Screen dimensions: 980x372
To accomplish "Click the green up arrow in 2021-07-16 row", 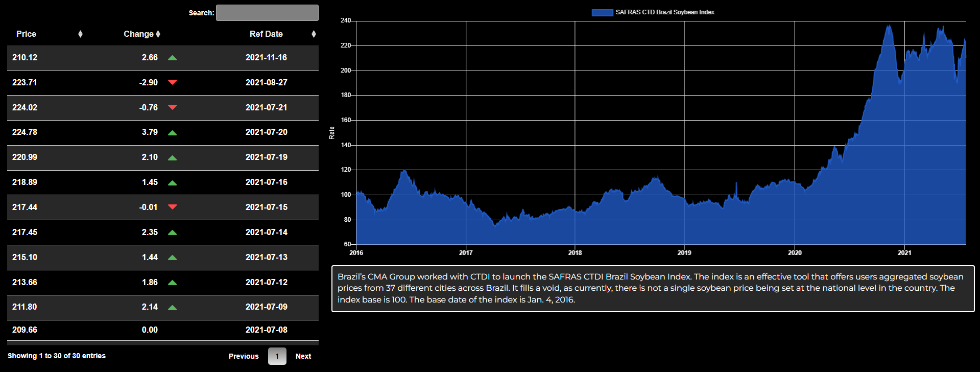I will (173, 182).
